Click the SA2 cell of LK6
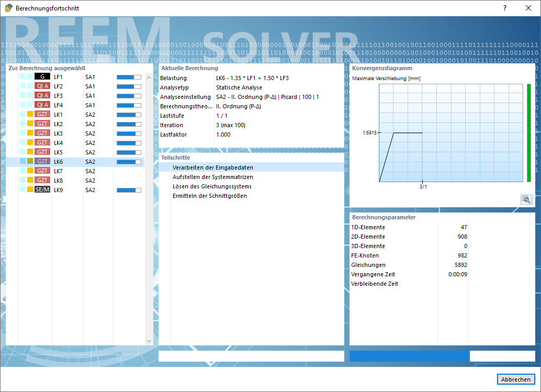The image size is (541, 392). (90, 162)
